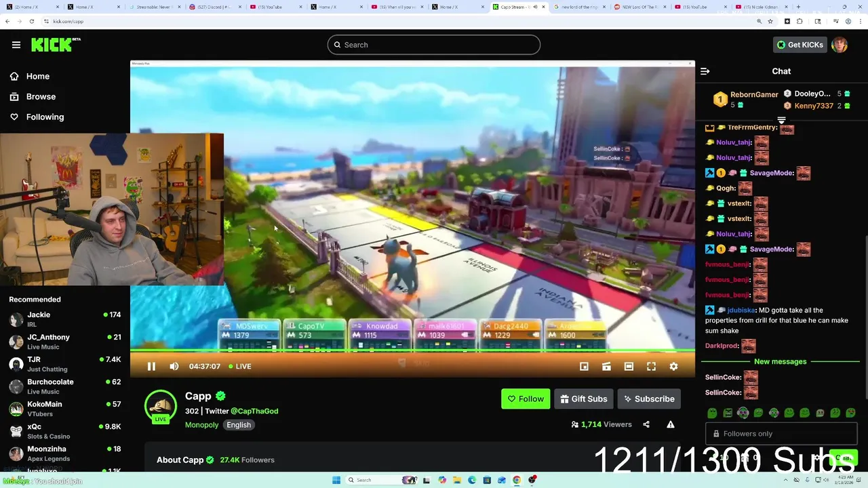This screenshot has height=488, width=868.
Task: Open @CapThaGod Twitter link
Action: point(254,411)
